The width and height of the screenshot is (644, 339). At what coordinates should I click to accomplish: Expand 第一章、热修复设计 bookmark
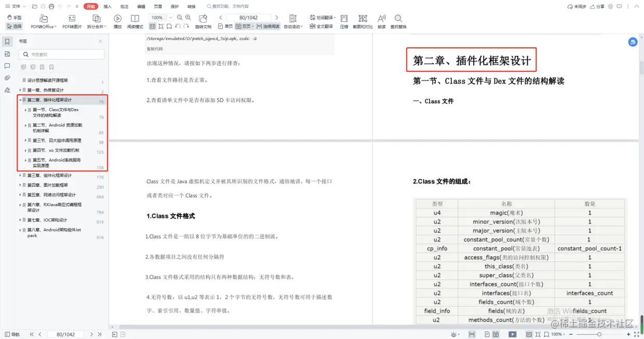[20, 90]
